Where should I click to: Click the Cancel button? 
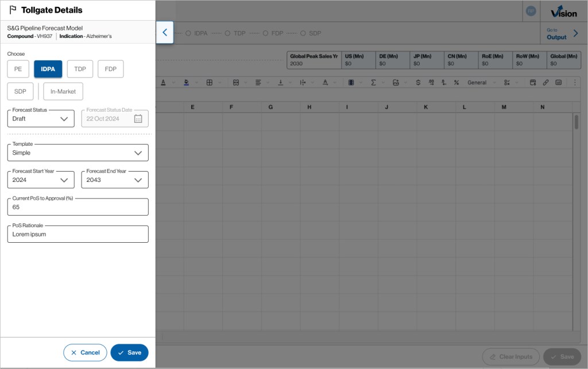[x=85, y=352]
